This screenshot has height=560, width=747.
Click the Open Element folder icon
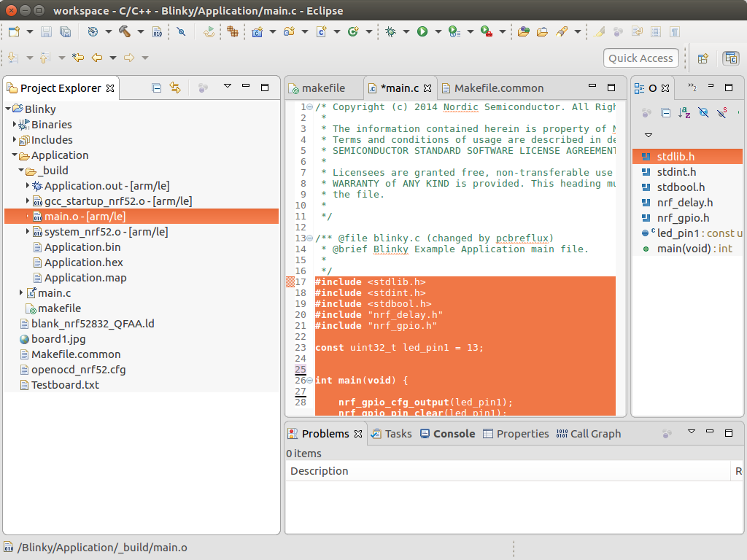[524, 32]
